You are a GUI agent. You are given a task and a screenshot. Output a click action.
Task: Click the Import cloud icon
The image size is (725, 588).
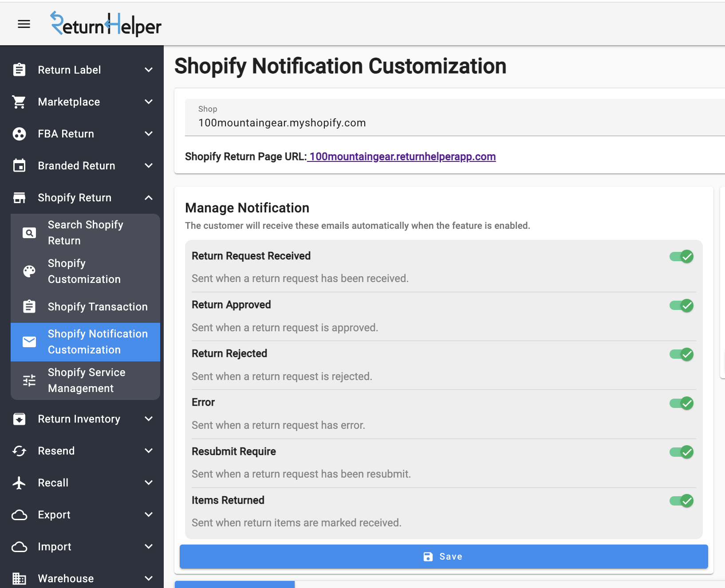click(20, 547)
